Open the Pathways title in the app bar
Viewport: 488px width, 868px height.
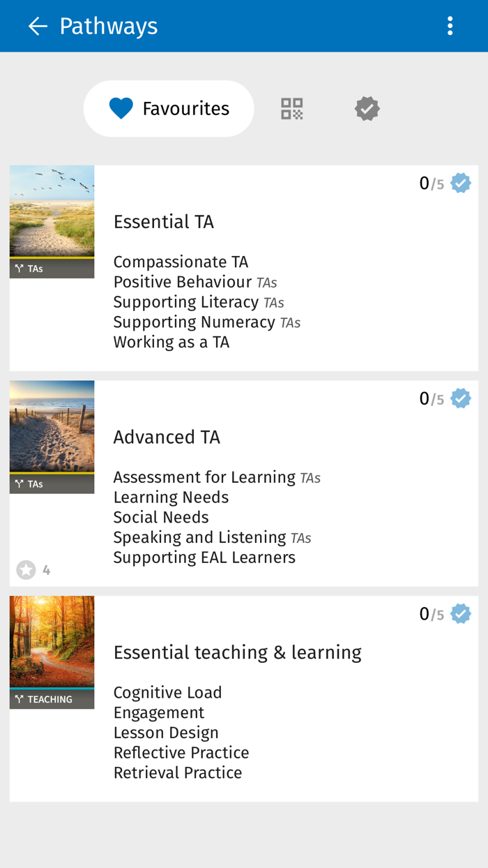pyautogui.click(x=108, y=25)
